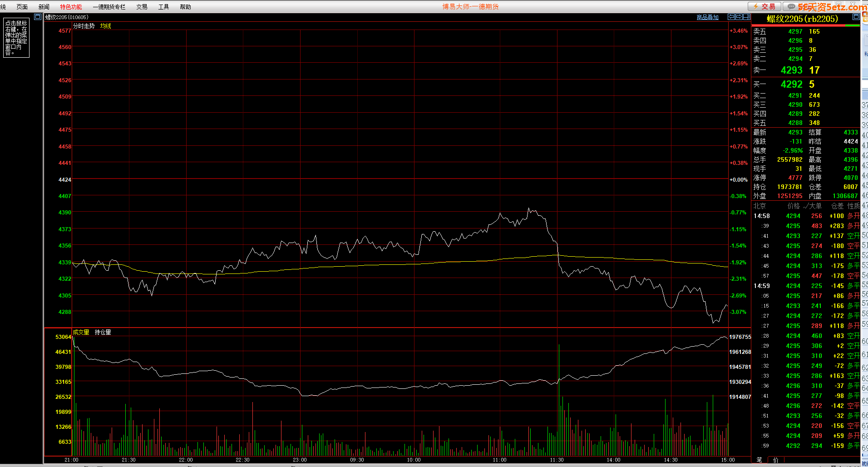Image resolution: width=868 pixels, height=467 pixels.
Task: Click the 涨停 limit-up value 4777
Action: [x=795, y=178]
